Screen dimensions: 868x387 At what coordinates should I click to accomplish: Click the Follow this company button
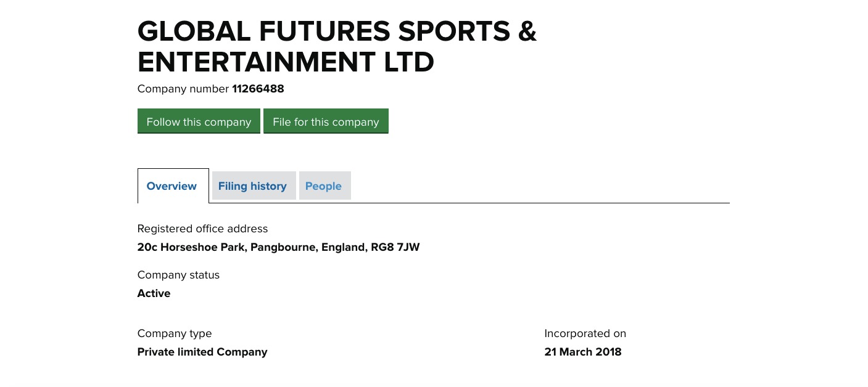pyautogui.click(x=199, y=121)
